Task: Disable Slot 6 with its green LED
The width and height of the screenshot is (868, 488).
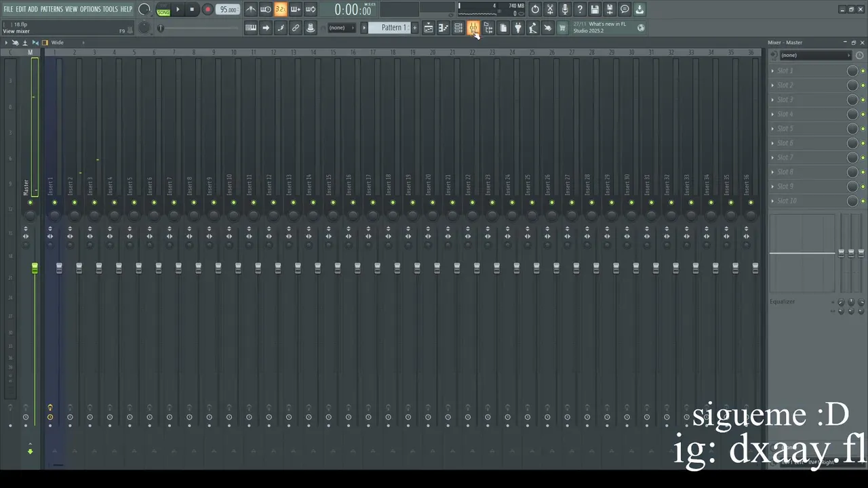Action: coord(863,143)
